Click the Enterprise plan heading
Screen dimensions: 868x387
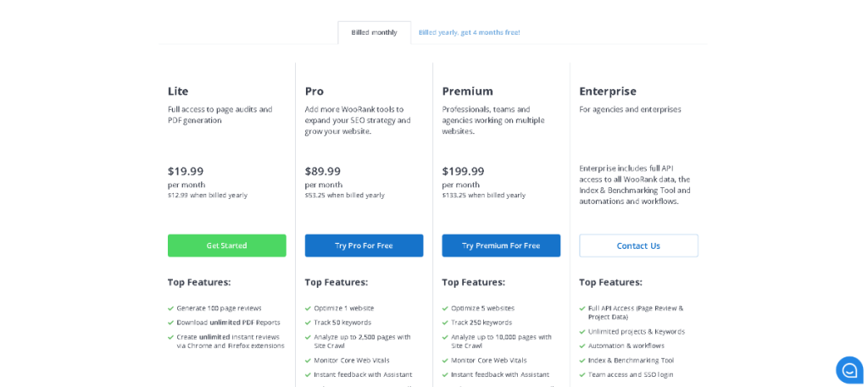608,91
